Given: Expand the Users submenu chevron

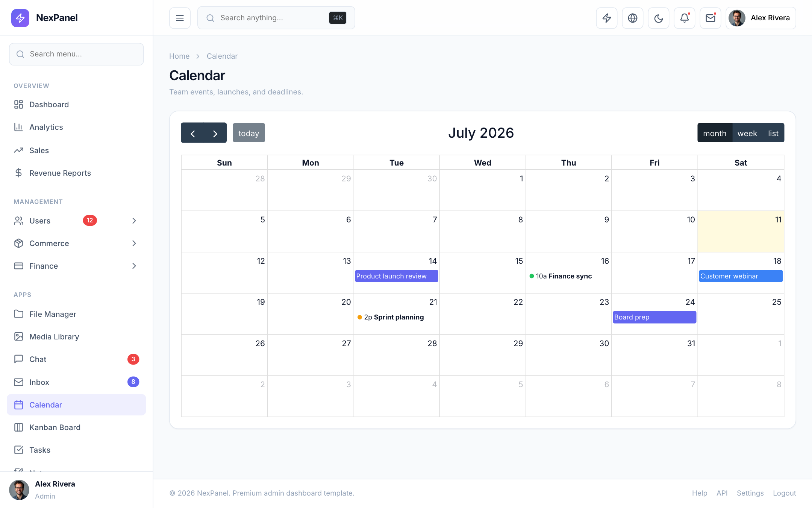Looking at the screenshot, I should tap(134, 221).
